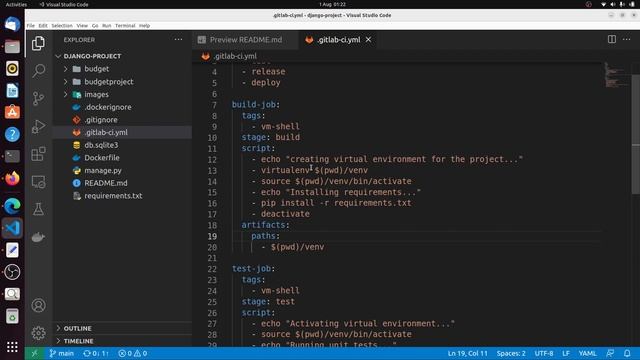Open the Extensions view

click(x=38, y=154)
